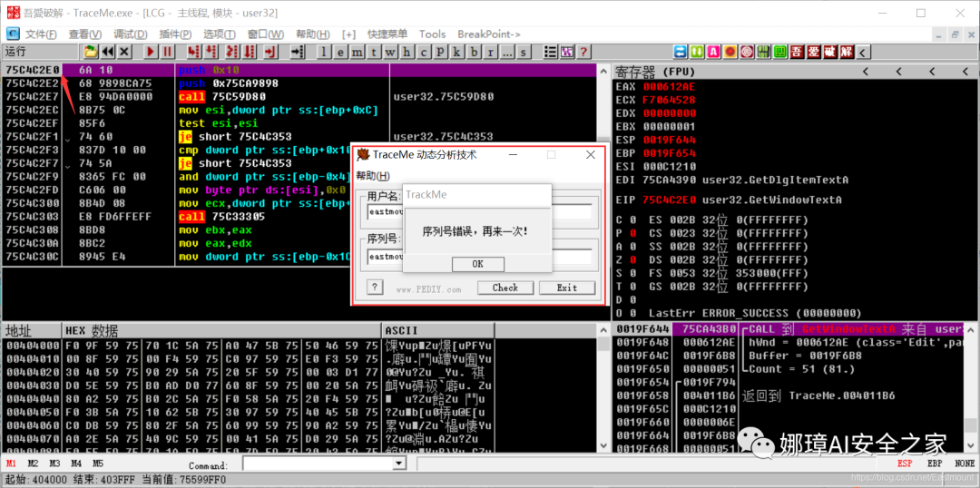This screenshot has height=488, width=980.
Task: Collapse the plugin toolbar with its '<' button
Action: click(x=863, y=52)
